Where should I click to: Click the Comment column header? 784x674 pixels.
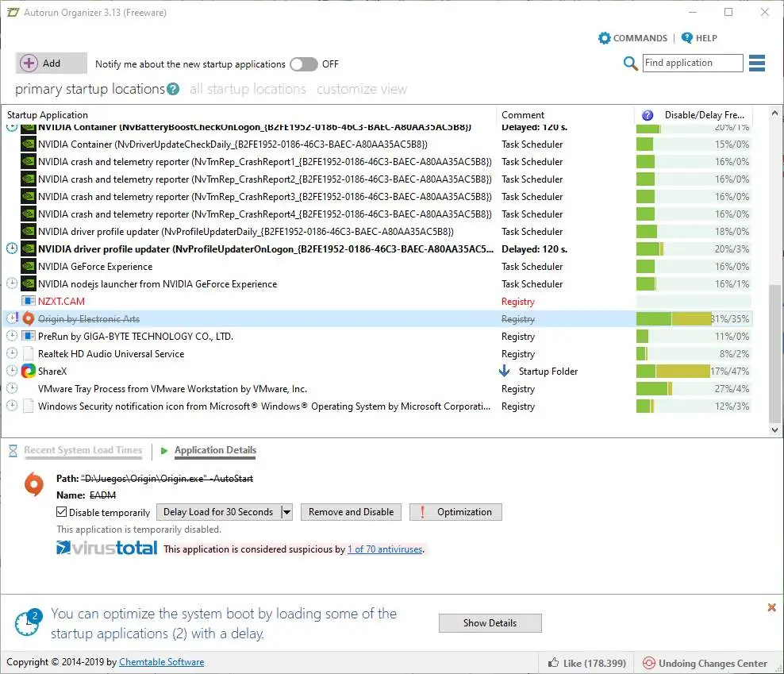pos(566,115)
